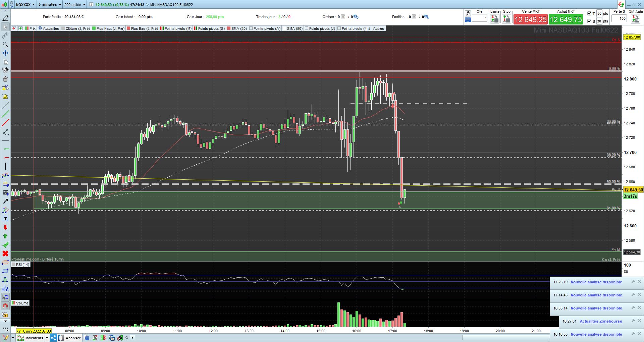Open the 200 unités dropdown
The image size is (644, 342).
point(75,5)
